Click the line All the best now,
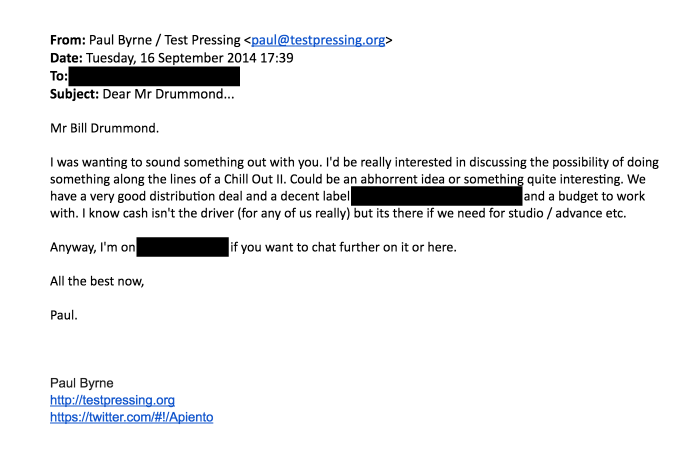The width and height of the screenshot is (690, 466). click(97, 281)
